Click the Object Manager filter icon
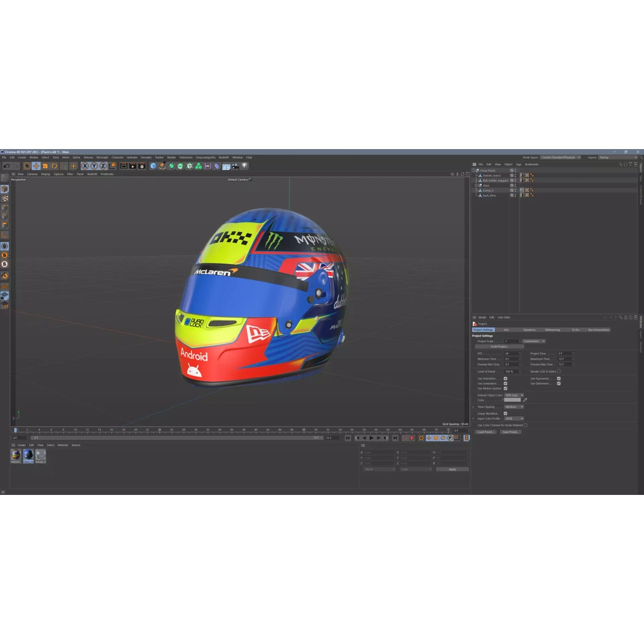 tap(630, 165)
